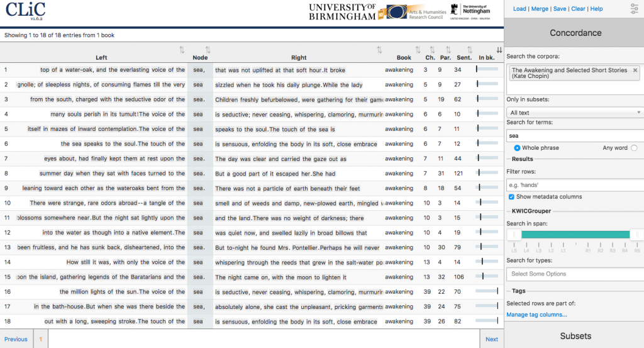
Task: Go to the Next page of results
Action: pyautogui.click(x=491, y=339)
